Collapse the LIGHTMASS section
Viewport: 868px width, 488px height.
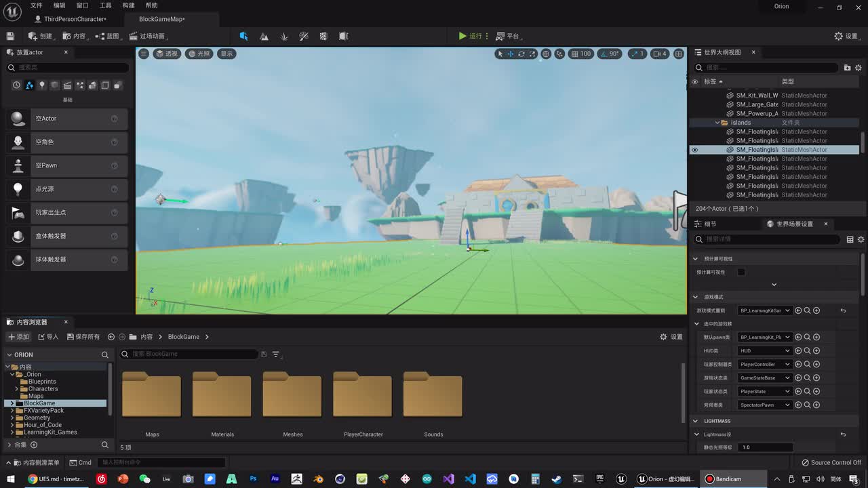(x=695, y=421)
